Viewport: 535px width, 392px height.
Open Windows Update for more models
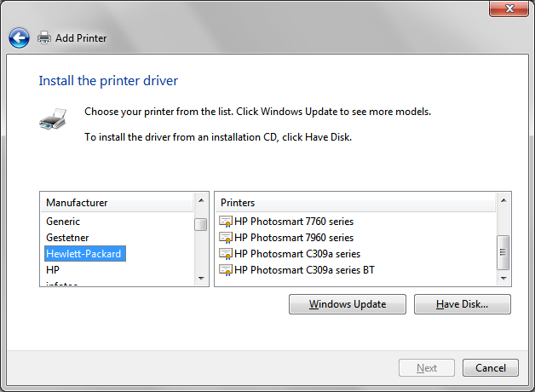pos(348,304)
